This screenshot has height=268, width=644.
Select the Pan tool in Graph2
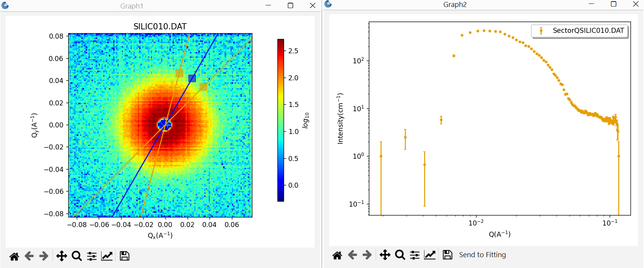[x=385, y=255]
